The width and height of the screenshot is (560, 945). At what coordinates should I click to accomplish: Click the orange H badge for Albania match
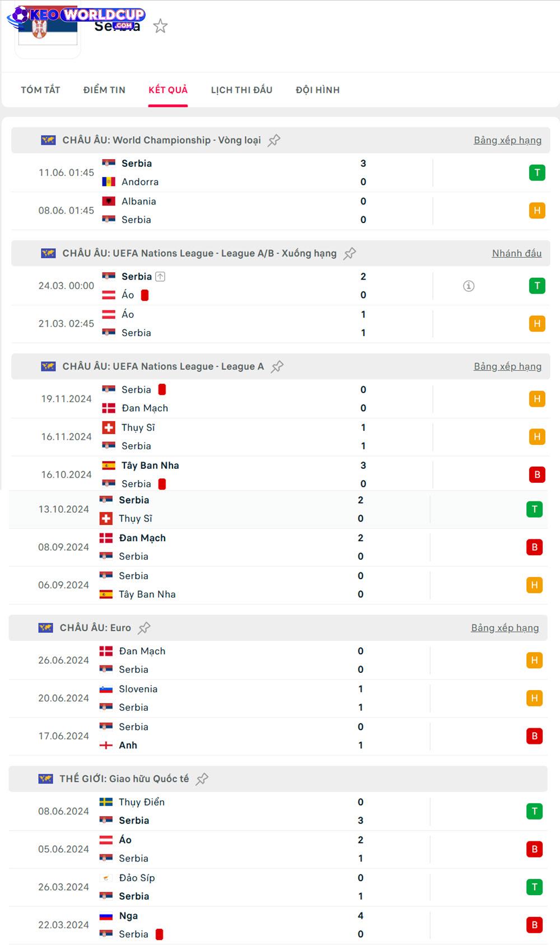click(537, 211)
